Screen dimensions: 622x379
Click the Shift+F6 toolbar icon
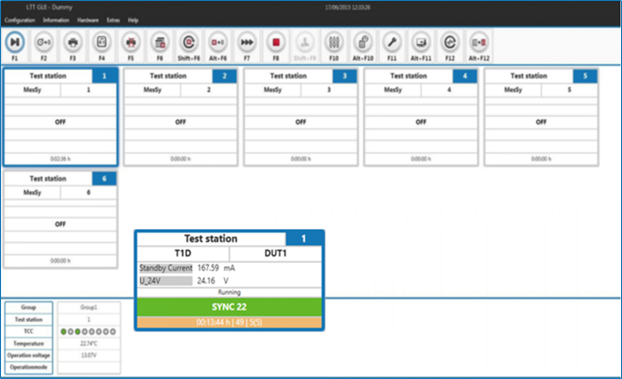(x=189, y=42)
